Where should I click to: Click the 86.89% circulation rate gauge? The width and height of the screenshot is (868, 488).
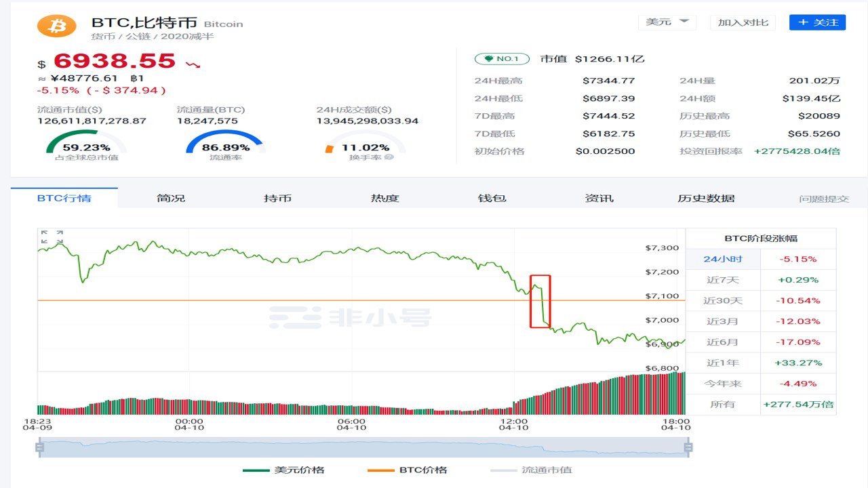[225, 146]
